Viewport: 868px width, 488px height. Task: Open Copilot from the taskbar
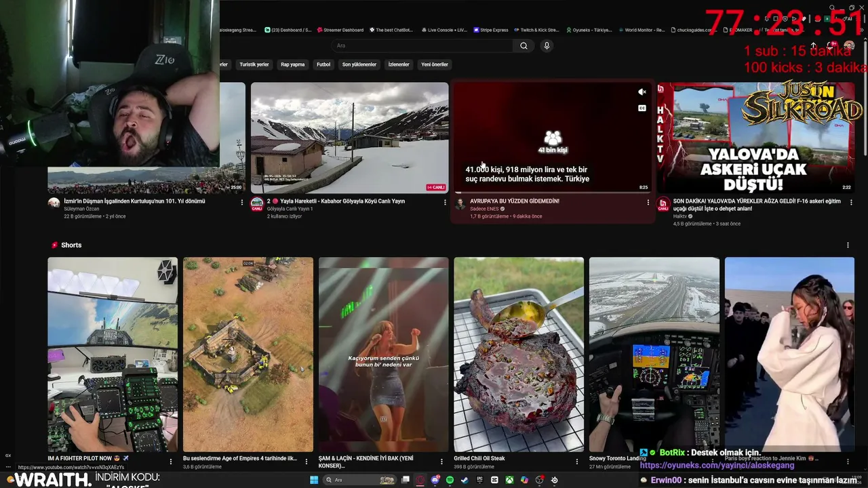coord(524,480)
